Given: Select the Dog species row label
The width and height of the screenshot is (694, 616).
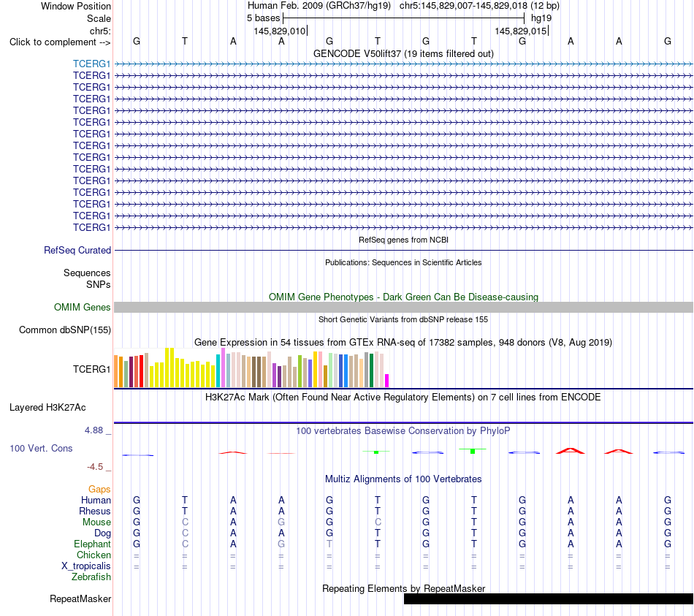Looking at the screenshot, I should [x=102, y=533].
